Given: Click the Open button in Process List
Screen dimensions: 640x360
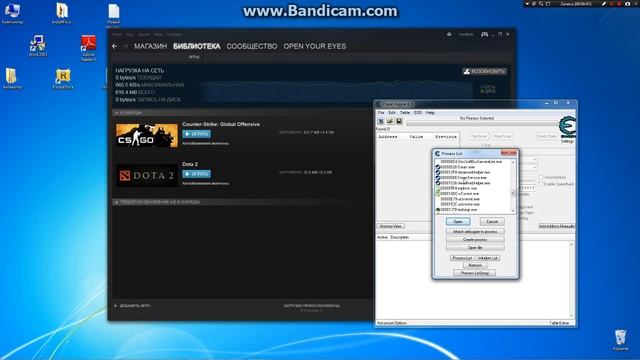Looking at the screenshot, I should [x=458, y=221].
